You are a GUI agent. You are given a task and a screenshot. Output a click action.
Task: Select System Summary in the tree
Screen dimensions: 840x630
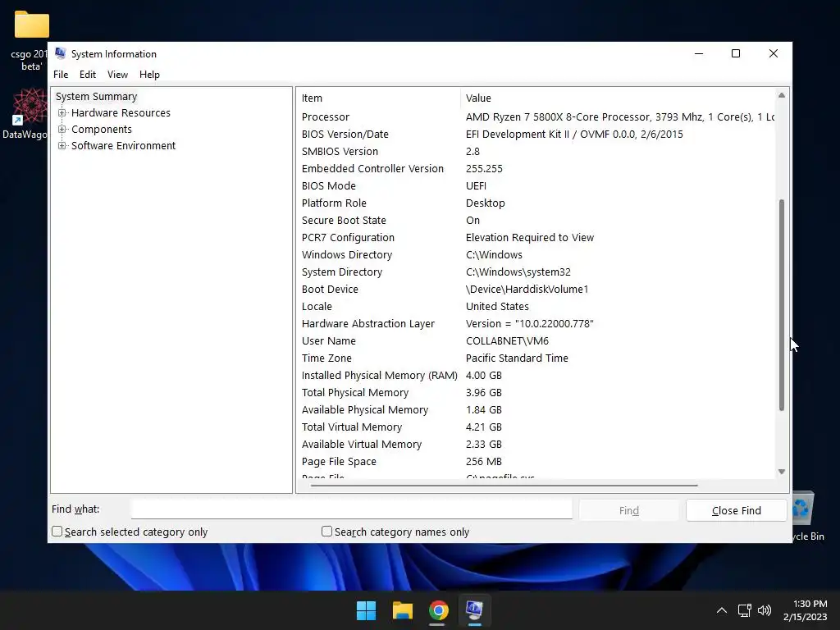[x=97, y=97]
